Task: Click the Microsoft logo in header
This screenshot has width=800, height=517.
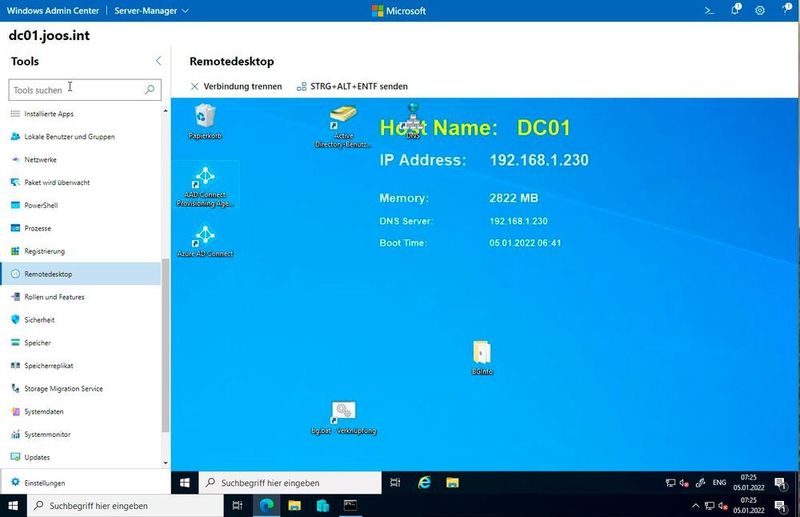Action: (x=399, y=11)
